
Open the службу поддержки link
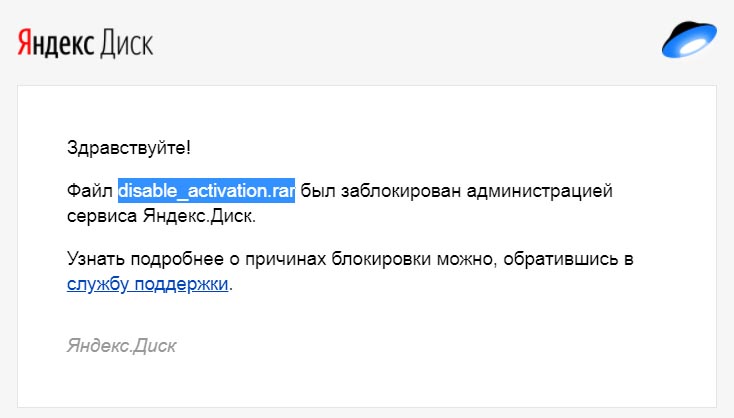pyautogui.click(x=147, y=284)
